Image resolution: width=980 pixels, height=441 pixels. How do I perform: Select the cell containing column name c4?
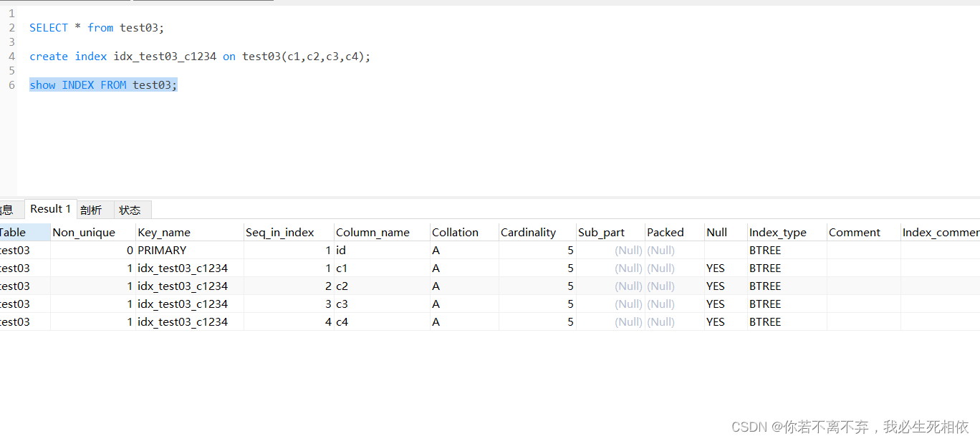click(x=342, y=322)
